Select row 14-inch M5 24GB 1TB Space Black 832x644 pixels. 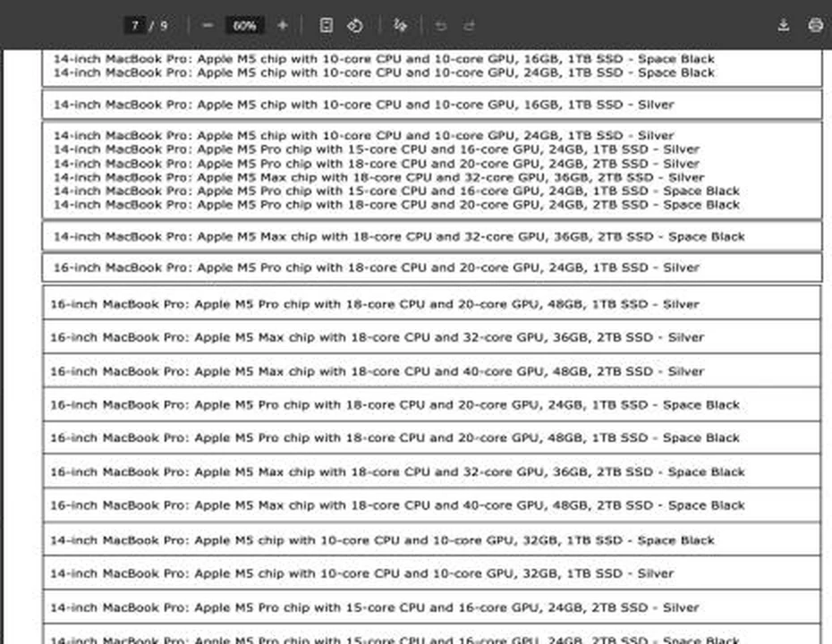384,72
